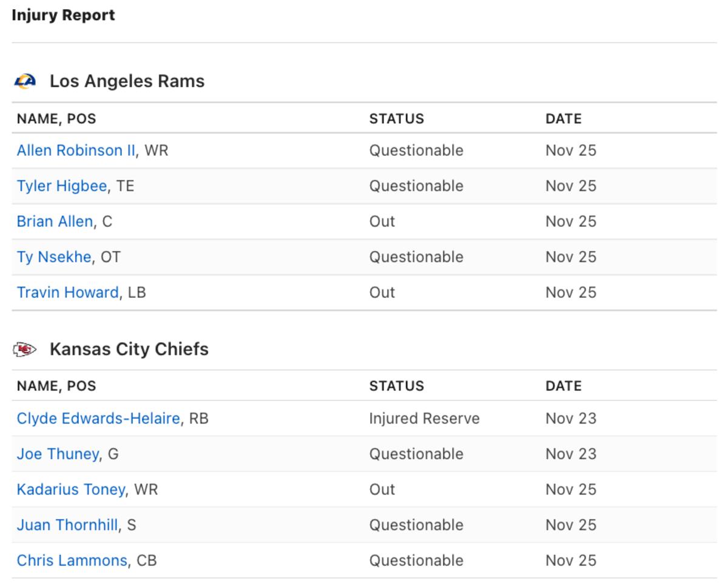Click the Kansas City Chiefs team heading
The height and width of the screenshot is (586, 728).
pos(129,349)
